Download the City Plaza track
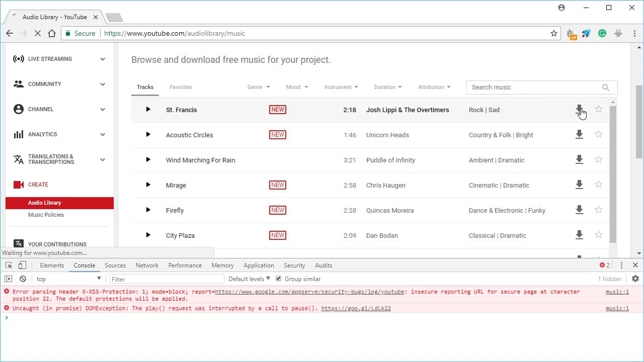The image size is (644, 362). pyautogui.click(x=579, y=235)
